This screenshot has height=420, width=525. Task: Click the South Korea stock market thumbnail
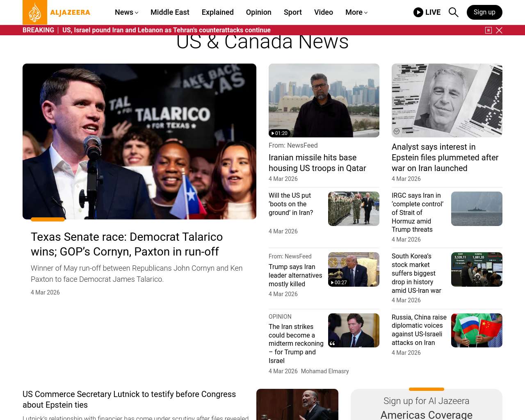(x=477, y=269)
